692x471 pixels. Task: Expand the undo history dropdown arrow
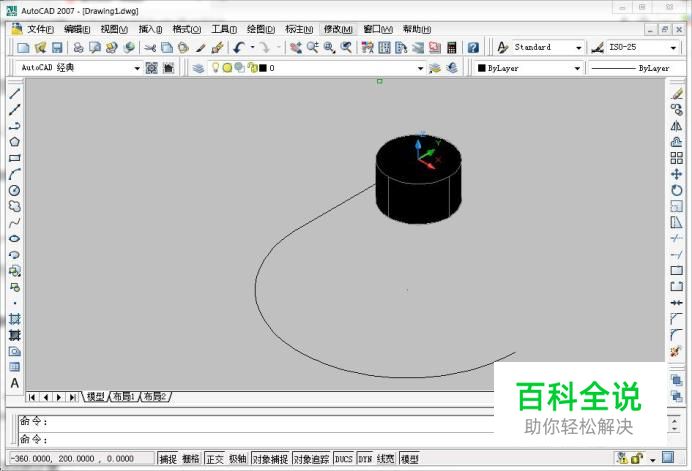(x=252, y=47)
